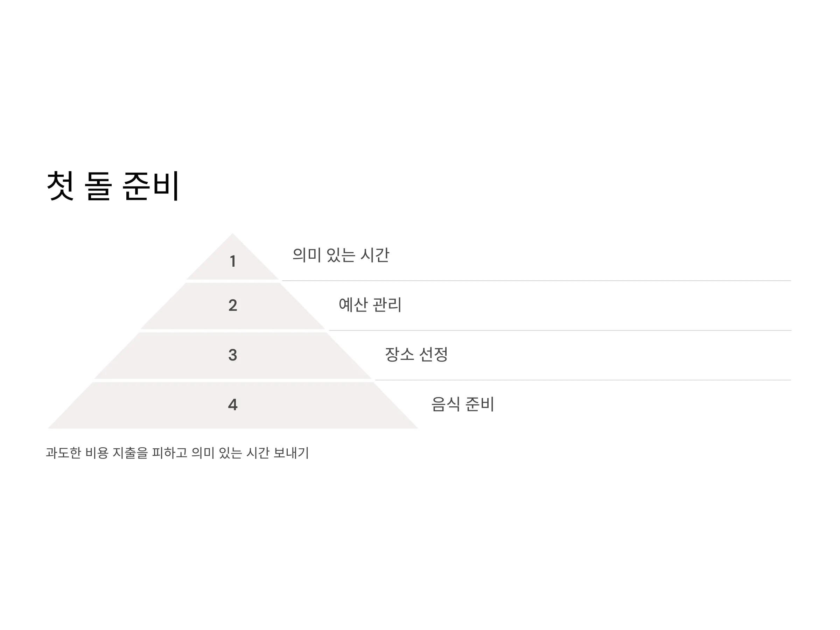Click the word '준비' in the title
Viewport: 840px width, 630px height.
(151, 186)
